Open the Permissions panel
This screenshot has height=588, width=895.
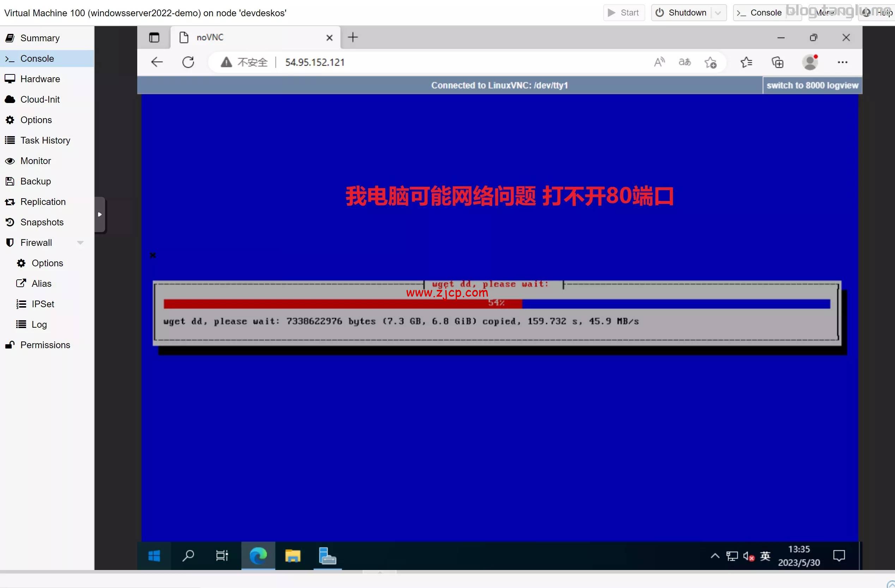pyautogui.click(x=45, y=345)
